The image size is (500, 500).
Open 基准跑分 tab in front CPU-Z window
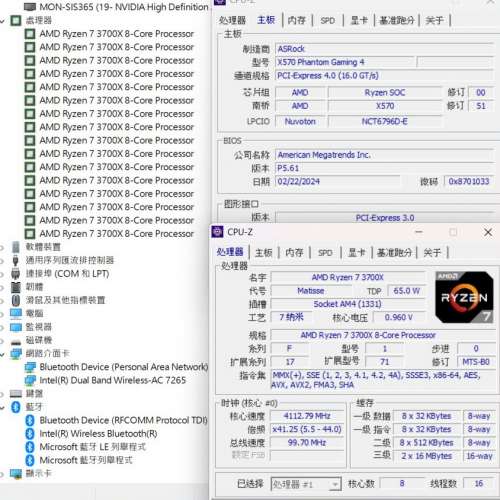[395, 253]
